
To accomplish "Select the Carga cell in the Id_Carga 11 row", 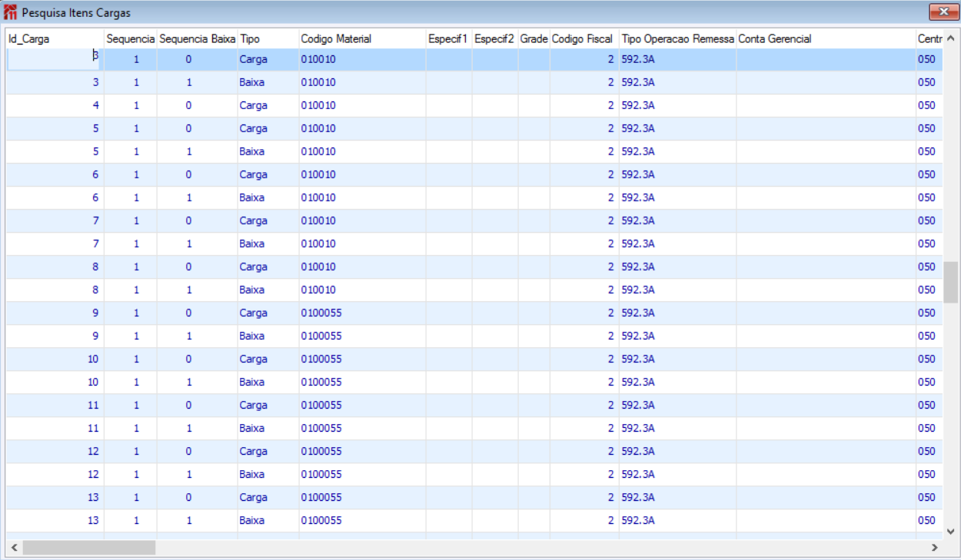I will [268, 405].
